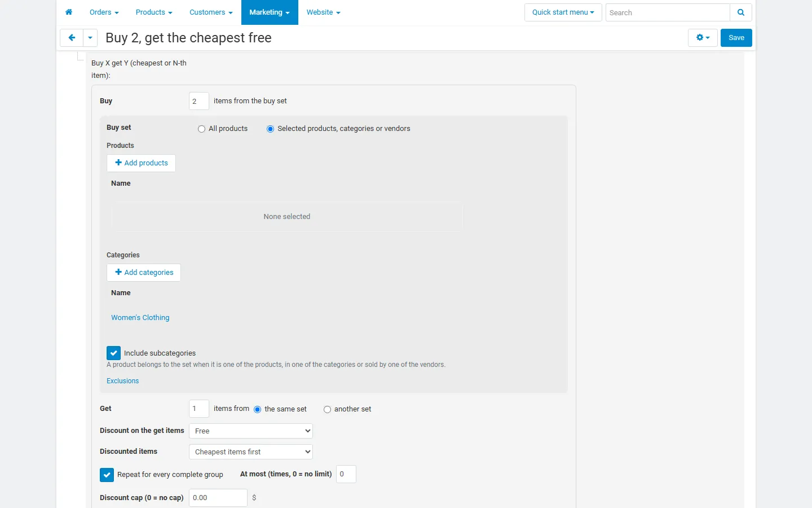
Task: Select 'the same set' radio button
Action: pyautogui.click(x=257, y=410)
